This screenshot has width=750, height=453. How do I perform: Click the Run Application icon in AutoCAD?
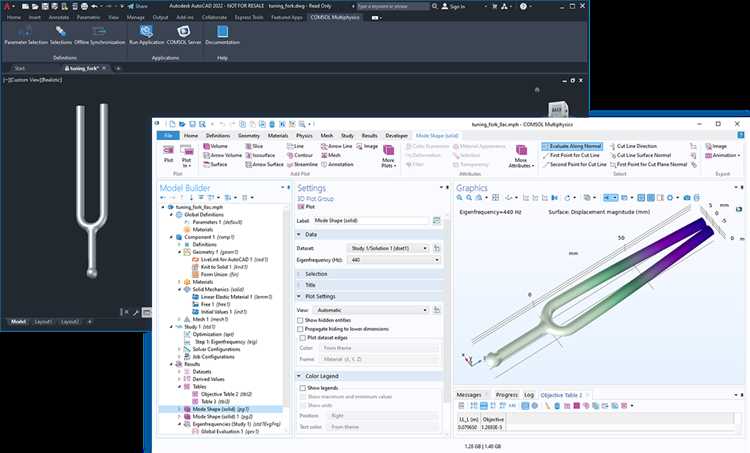tap(146, 32)
